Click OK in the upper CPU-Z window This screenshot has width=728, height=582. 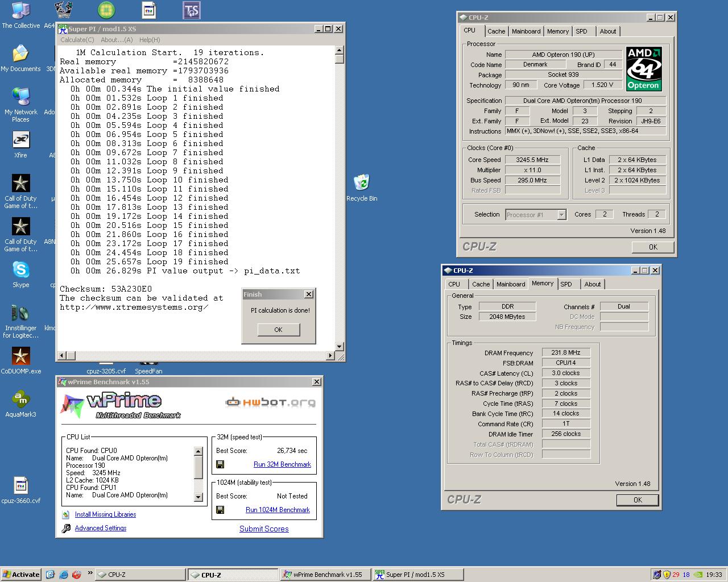coord(653,247)
